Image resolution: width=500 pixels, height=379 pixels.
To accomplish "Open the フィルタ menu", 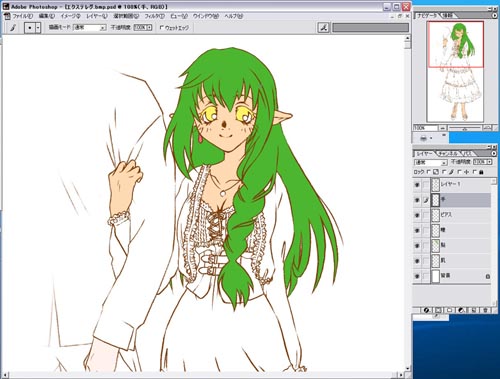I will tap(154, 16).
